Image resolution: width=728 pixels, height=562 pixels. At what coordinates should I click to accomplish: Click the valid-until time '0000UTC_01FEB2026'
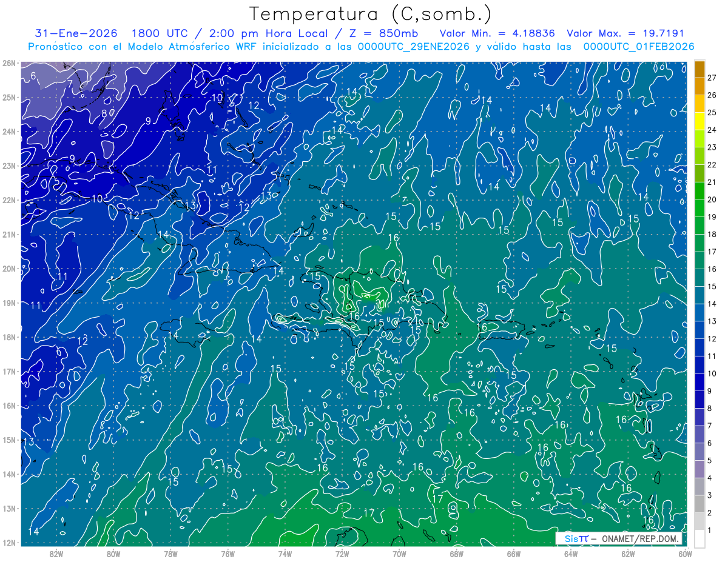click(638, 46)
